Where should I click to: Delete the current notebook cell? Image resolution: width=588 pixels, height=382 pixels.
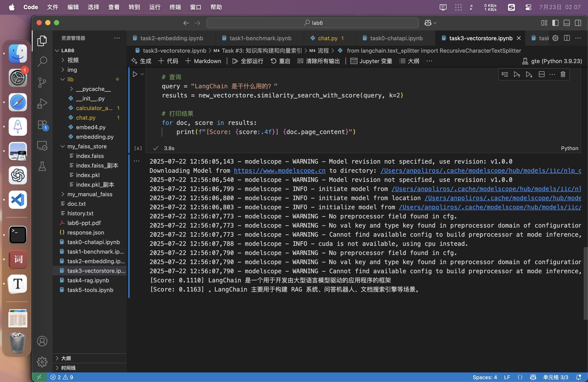[563, 74]
